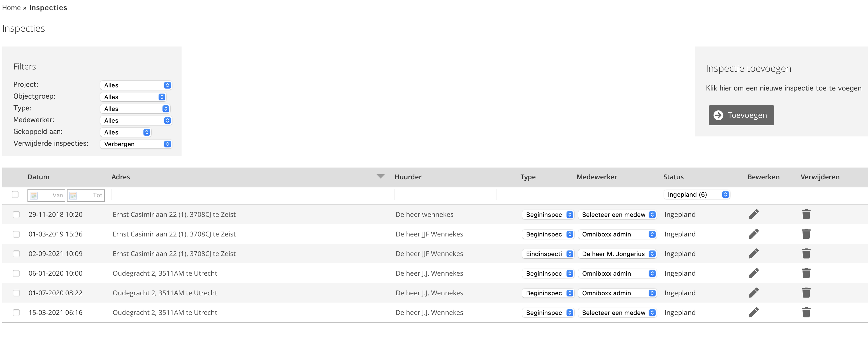Check the 01-03-2019 15:36 inspection row
The width and height of the screenshot is (868, 339).
pyautogui.click(x=16, y=234)
